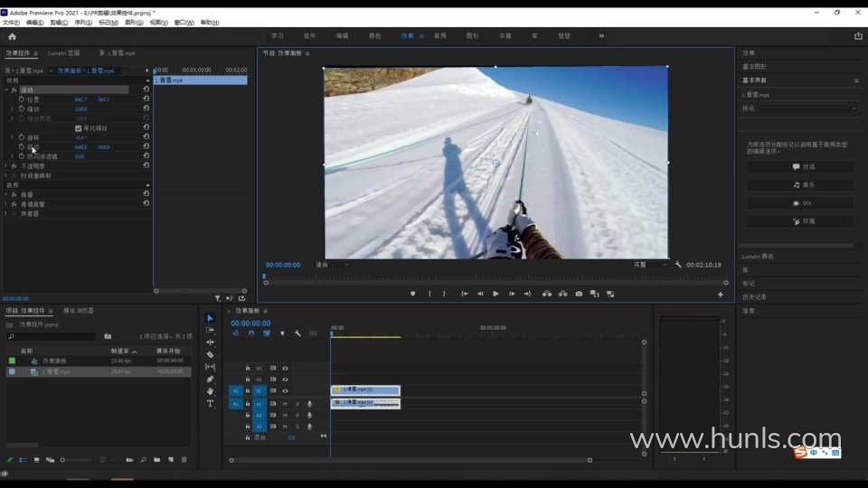Select the Razor tool in the tools panel
This screenshot has width=868, height=488.
(211, 355)
